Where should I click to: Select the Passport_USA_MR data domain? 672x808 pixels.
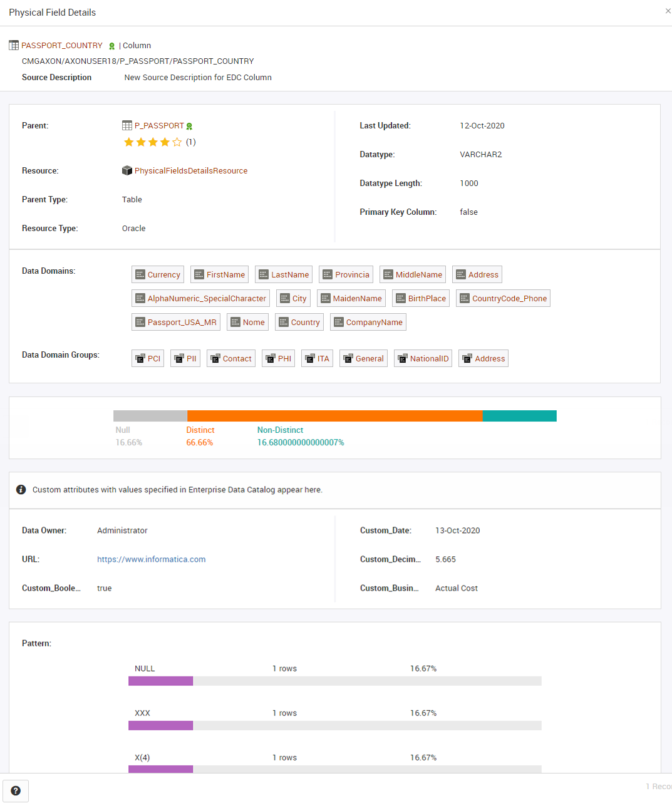tap(176, 322)
